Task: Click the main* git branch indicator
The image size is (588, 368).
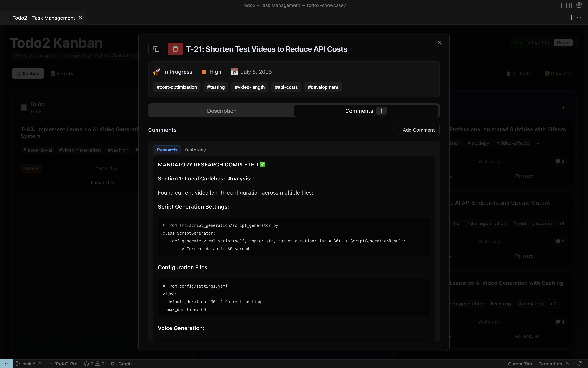Action: (x=25, y=364)
